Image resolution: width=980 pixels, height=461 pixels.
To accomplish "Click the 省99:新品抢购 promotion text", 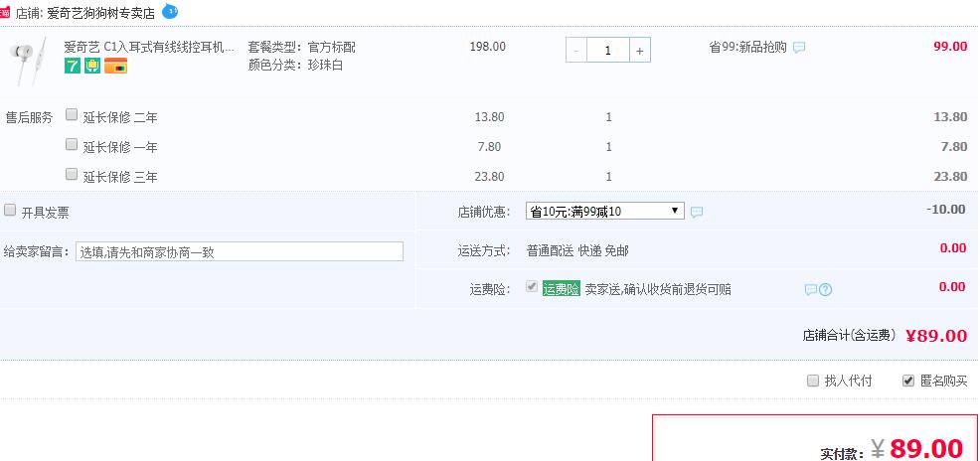I will click(x=747, y=47).
